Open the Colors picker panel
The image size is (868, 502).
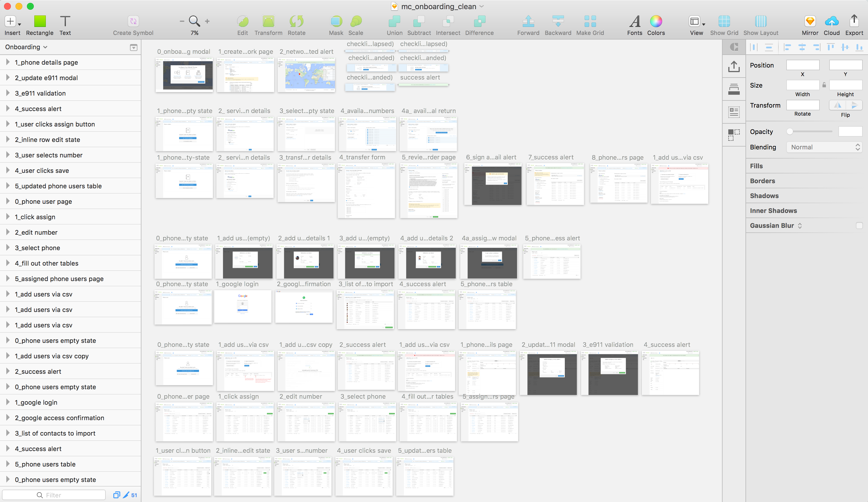656,21
